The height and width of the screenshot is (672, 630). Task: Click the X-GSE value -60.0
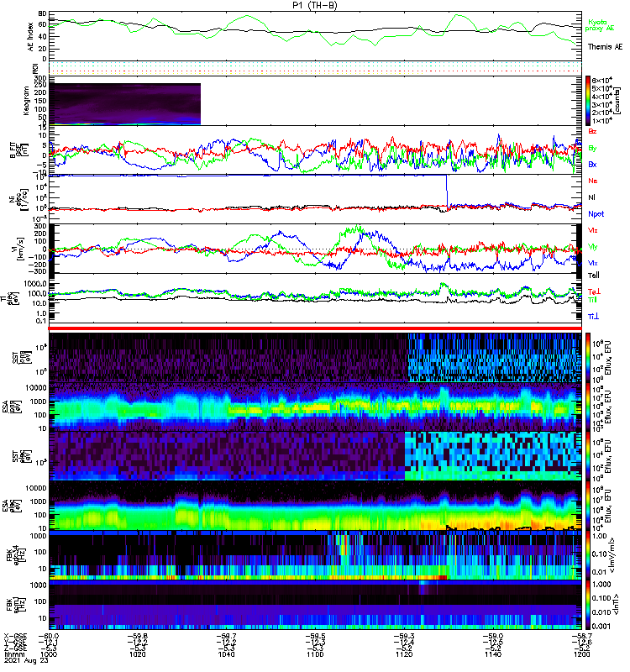point(49,637)
